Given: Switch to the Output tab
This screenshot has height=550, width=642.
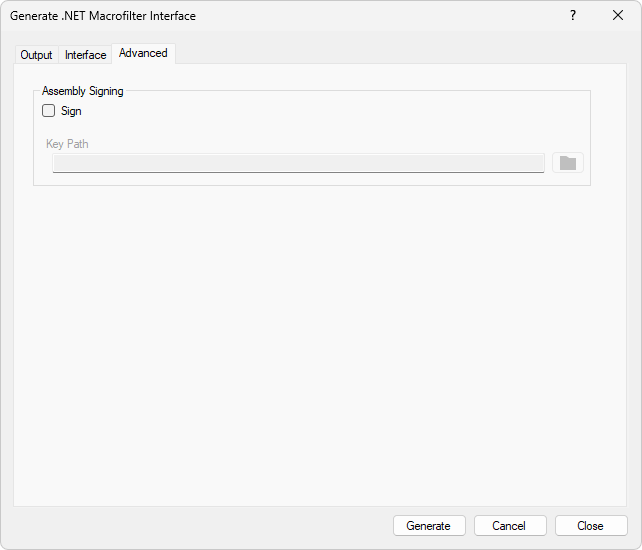Looking at the screenshot, I should 36,55.
